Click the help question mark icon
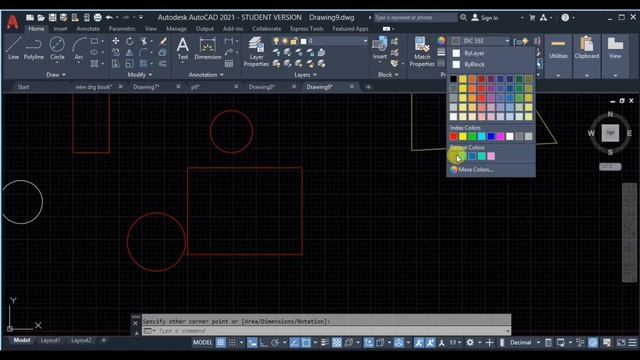640x360 pixels. pos(565,18)
